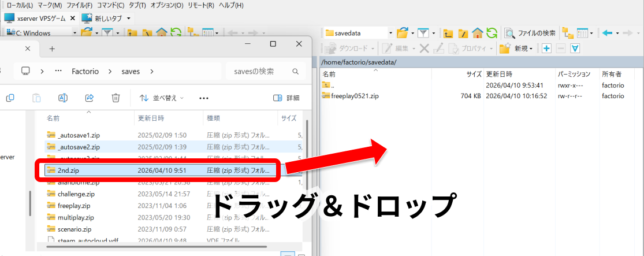Click the サイズ column header in remote panel
644x256 pixels.
(x=474, y=75)
